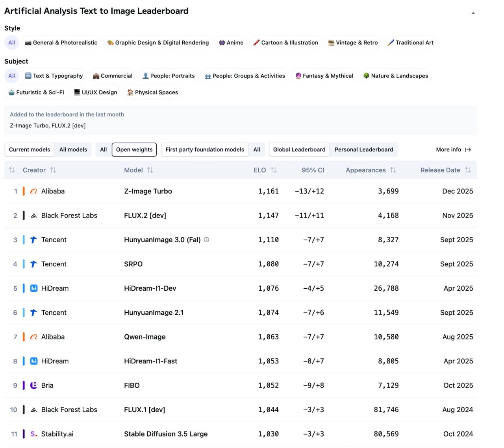The width and height of the screenshot is (504, 448).
Task: Sort the table by ELO arrows icon
Action: coord(273,170)
